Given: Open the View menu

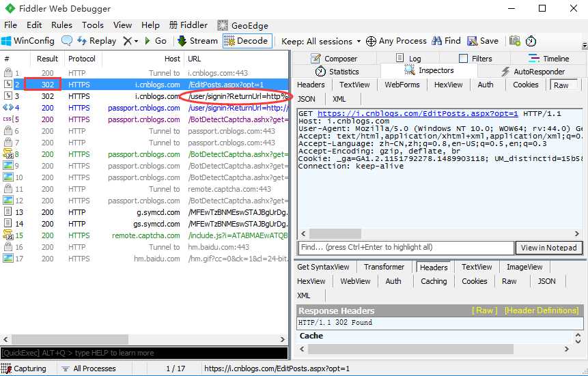Looking at the screenshot, I should pos(123,25).
